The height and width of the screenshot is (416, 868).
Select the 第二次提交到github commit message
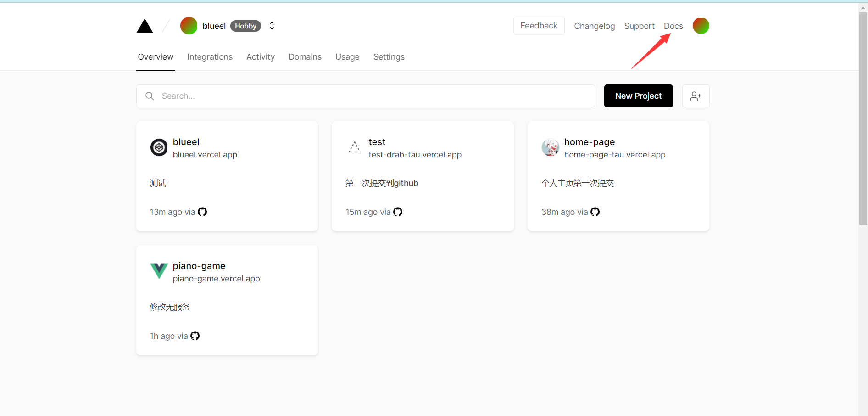pos(382,183)
